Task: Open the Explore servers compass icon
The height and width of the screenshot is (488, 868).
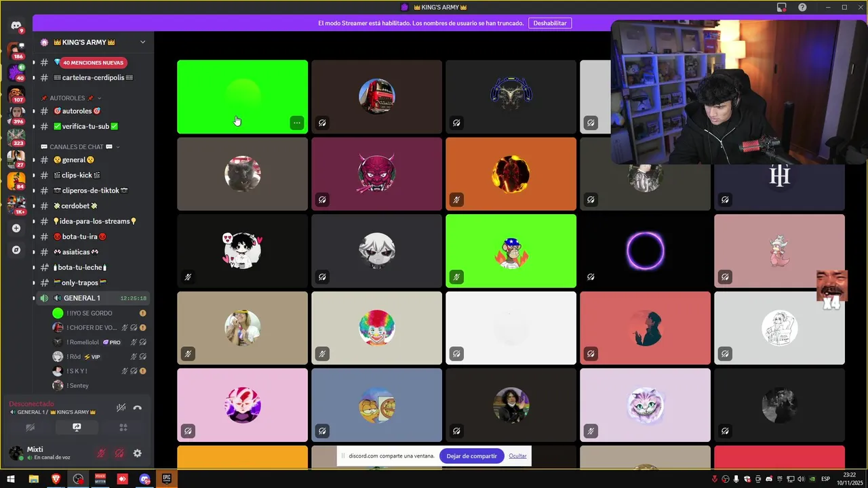Action: point(16,249)
